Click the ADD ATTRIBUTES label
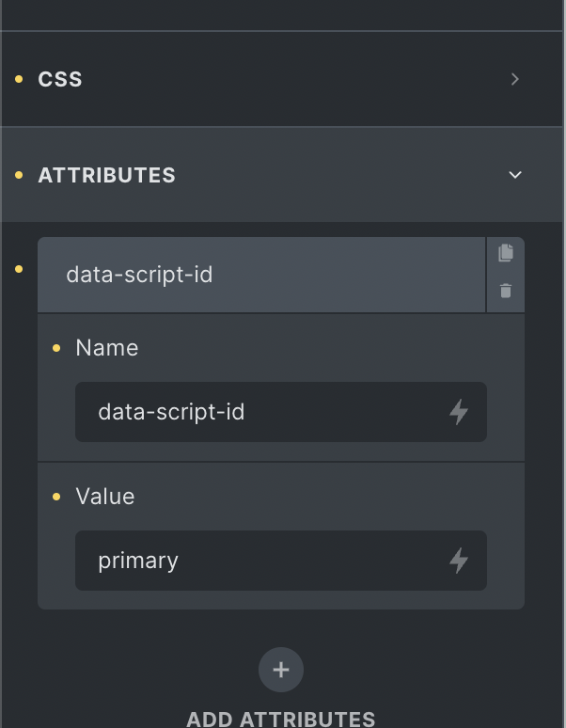Image resolution: width=566 pixels, height=728 pixels. pyautogui.click(x=281, y=719)
